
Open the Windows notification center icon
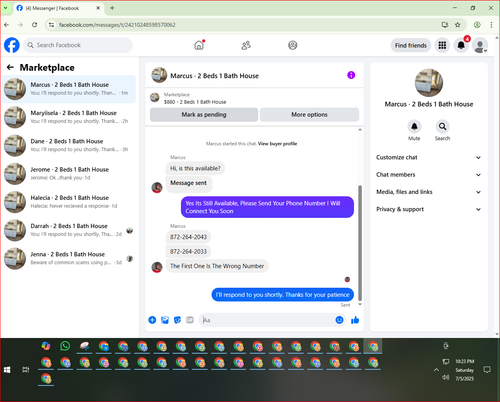pos(487,370)
